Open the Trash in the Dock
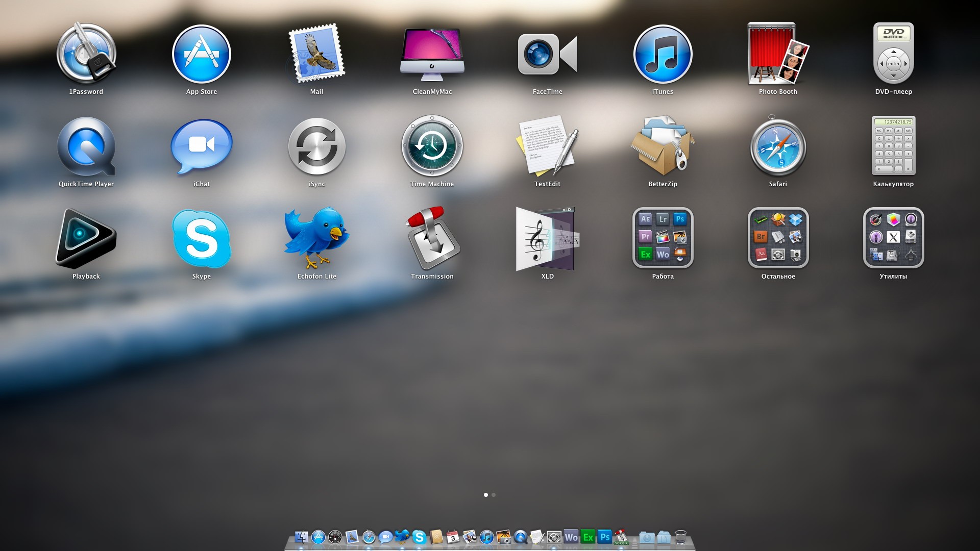The height and width of the screenshot is (551, 980). click(x=681, y=537)
